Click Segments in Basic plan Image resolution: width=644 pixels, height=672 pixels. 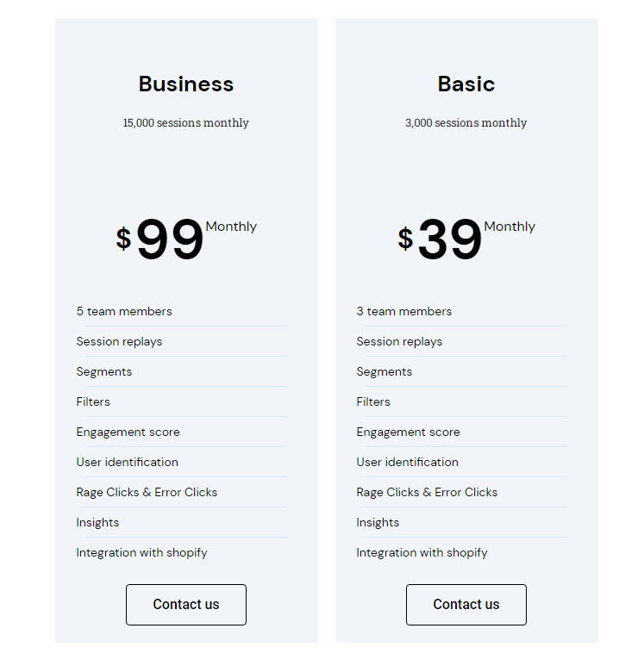coord(385,372)
